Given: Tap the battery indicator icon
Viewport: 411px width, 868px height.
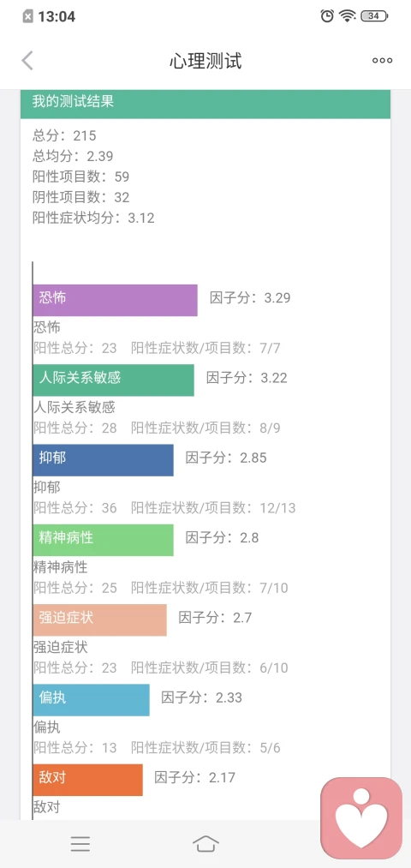Looking at the screenshot, I should click(374, 16).
